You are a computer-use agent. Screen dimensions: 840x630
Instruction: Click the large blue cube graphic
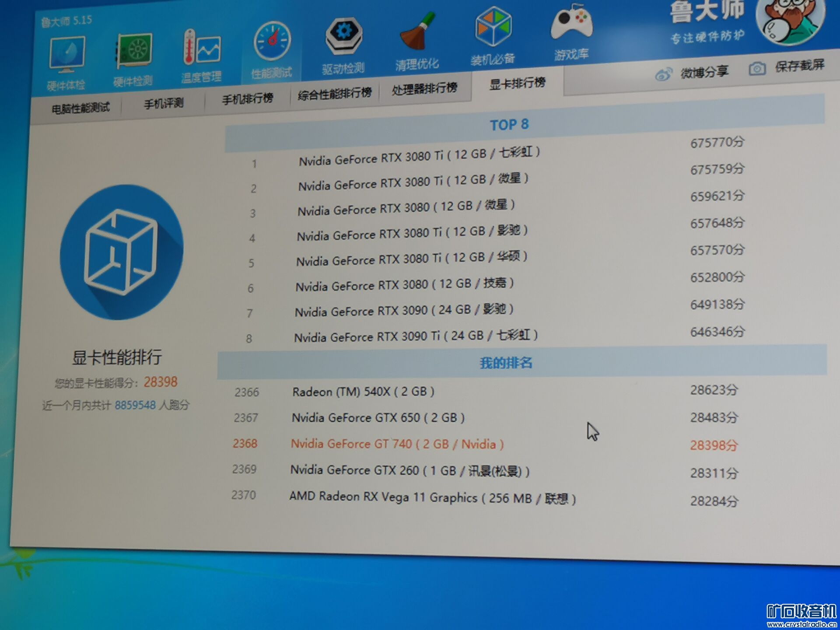(x=122, y=252)
